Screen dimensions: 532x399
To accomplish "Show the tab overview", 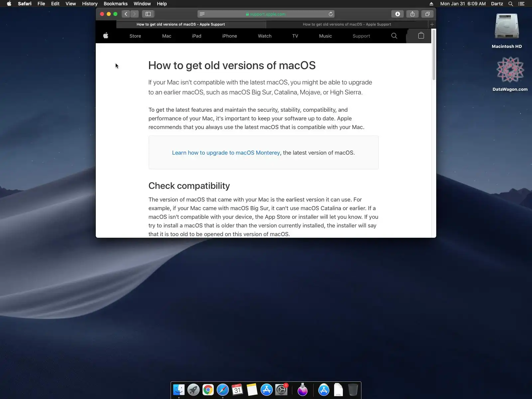I will (x=428, y=14).
